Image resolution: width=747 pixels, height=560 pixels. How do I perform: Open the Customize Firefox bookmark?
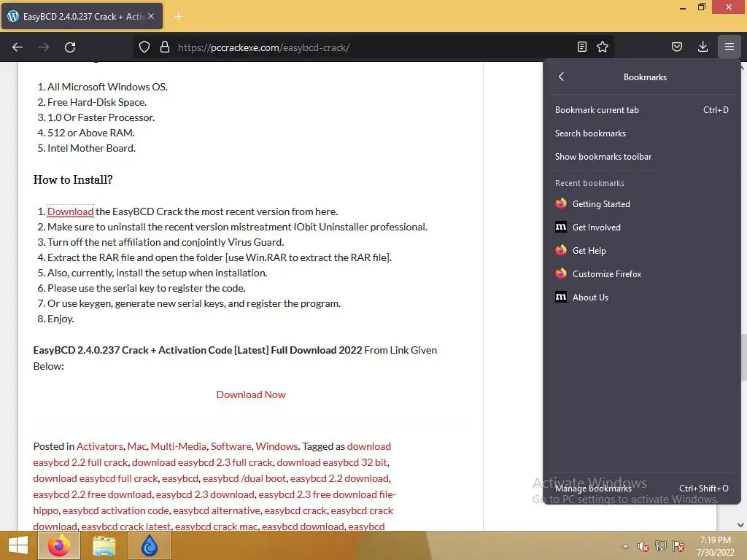coord(642,274)
